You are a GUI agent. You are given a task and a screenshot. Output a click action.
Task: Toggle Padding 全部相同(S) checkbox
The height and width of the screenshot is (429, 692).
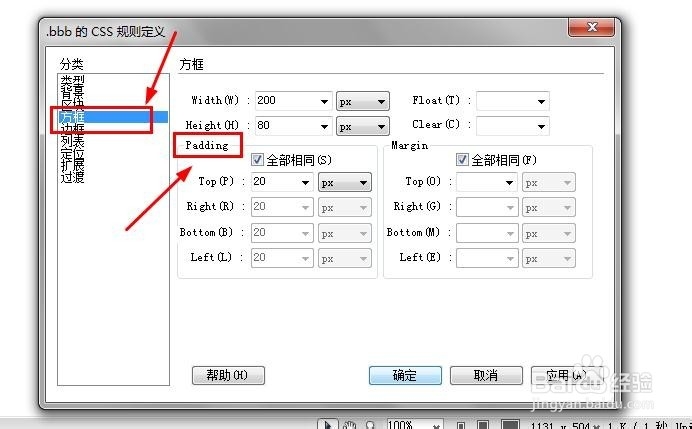257,159
